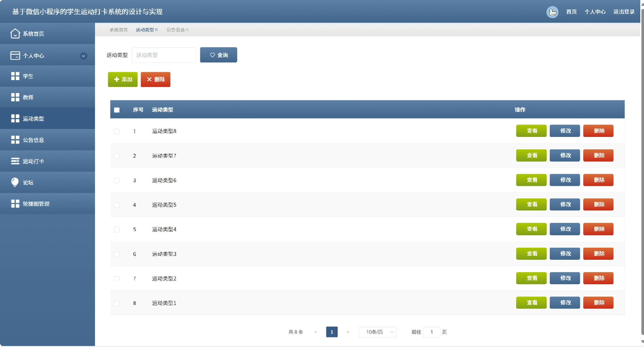Open 公告信息 in the sidebar menu
Viewport: 644px width, 347px height.
[47, 140]
